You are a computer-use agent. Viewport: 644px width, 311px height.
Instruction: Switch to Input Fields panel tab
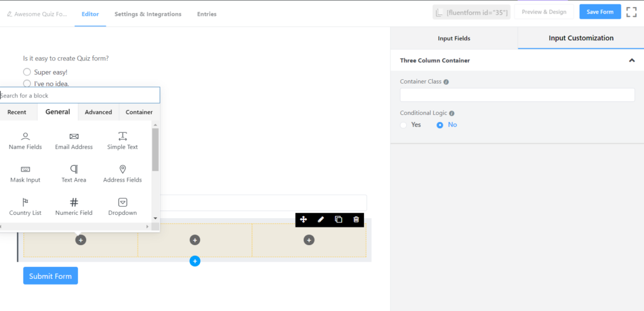click(454, 38)
